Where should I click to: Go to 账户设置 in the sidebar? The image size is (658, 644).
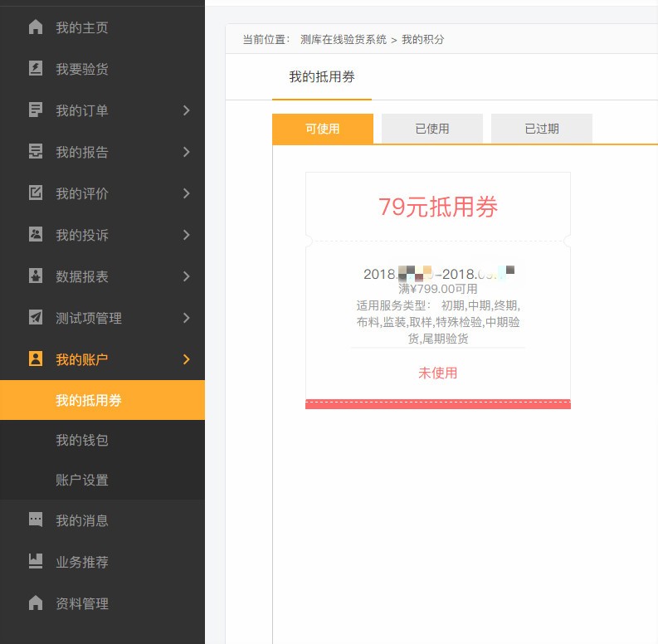pos(82,481)
